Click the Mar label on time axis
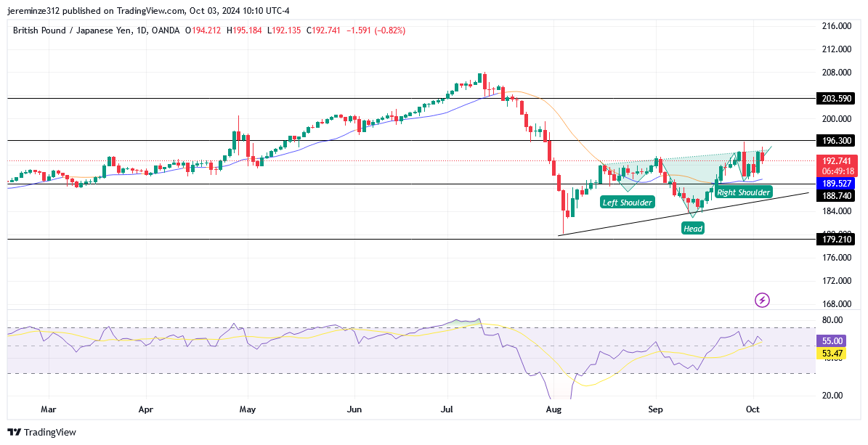Screen dimensions: 868x445 pos(49,409)
